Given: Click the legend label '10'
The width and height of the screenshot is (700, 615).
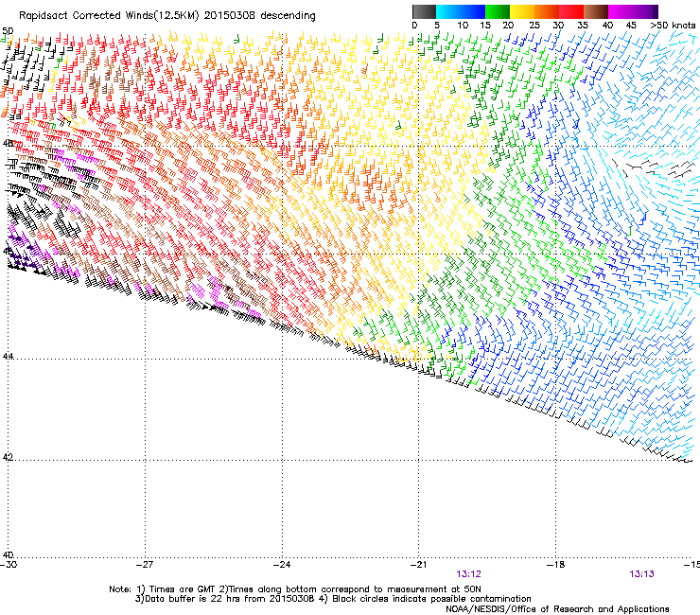Looking at the screenshot, I should [463, 26].
